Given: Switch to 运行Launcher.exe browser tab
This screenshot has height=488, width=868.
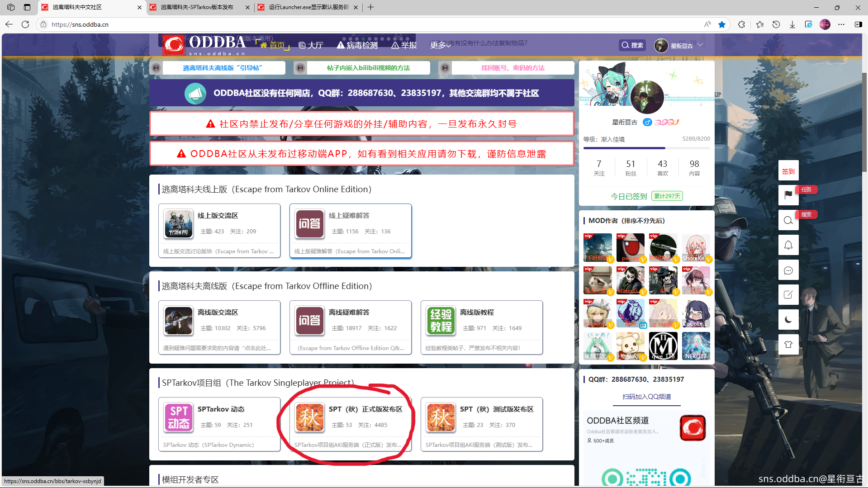Looking at the screenshot, I should [308, 7].
